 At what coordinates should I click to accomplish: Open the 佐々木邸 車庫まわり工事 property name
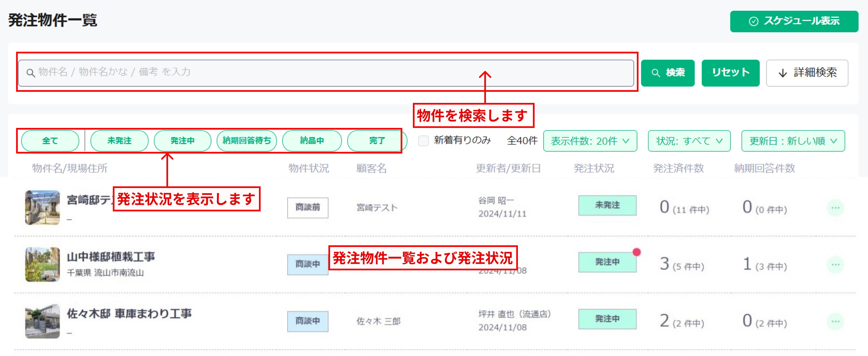pos(129,313)
